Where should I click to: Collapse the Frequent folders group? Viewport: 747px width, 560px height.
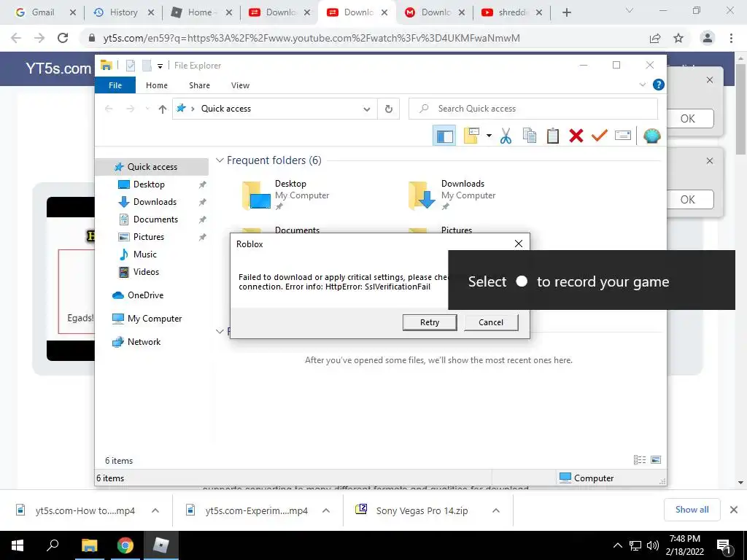220,160
